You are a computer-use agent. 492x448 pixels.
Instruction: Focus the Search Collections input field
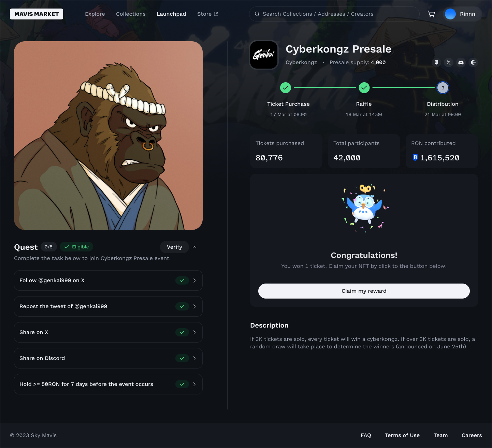point(334,14)
